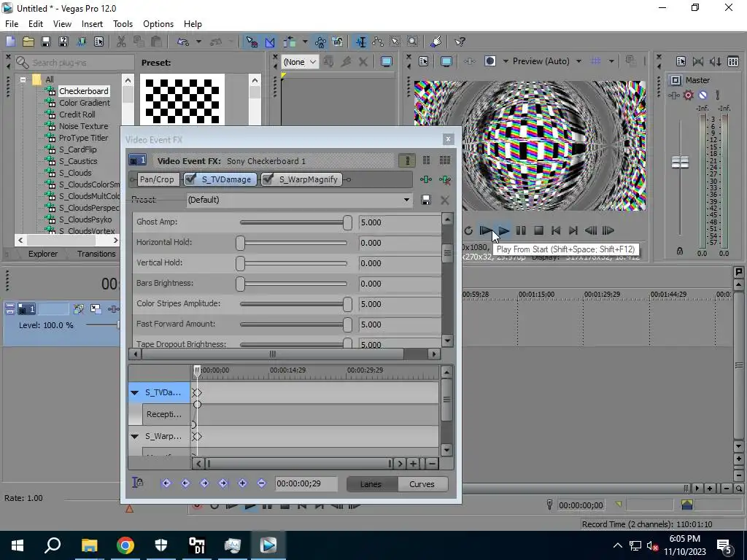This screenshot has width=747, height=560.
Task: Select the Zoom Edit tool
Action: pos(413,42)
